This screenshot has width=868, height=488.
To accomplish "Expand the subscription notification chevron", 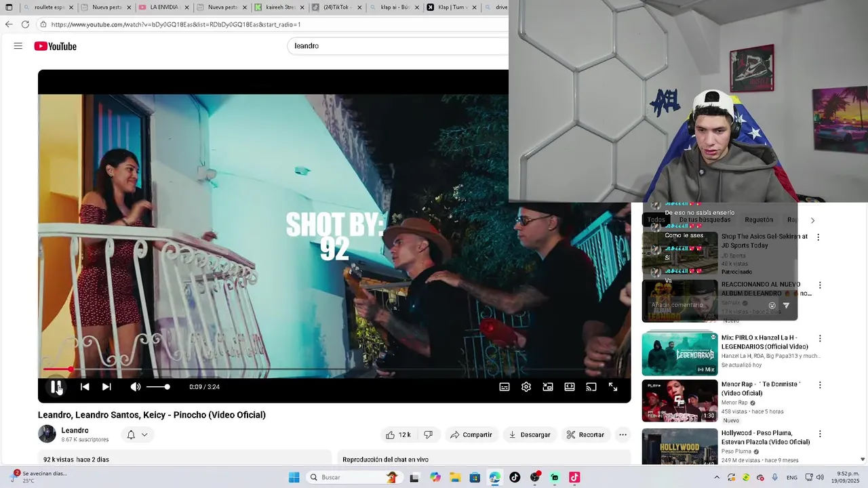I will (x=144, y=434).
